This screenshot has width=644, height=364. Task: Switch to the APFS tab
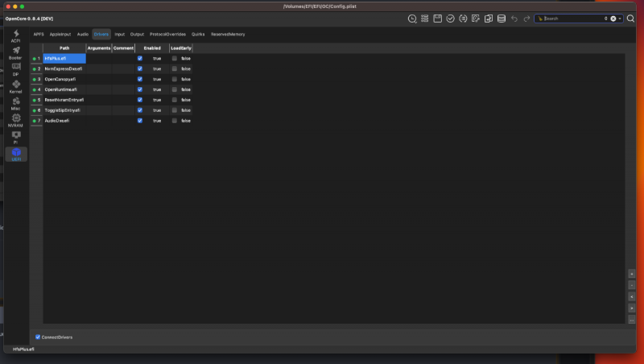[39, 34]
